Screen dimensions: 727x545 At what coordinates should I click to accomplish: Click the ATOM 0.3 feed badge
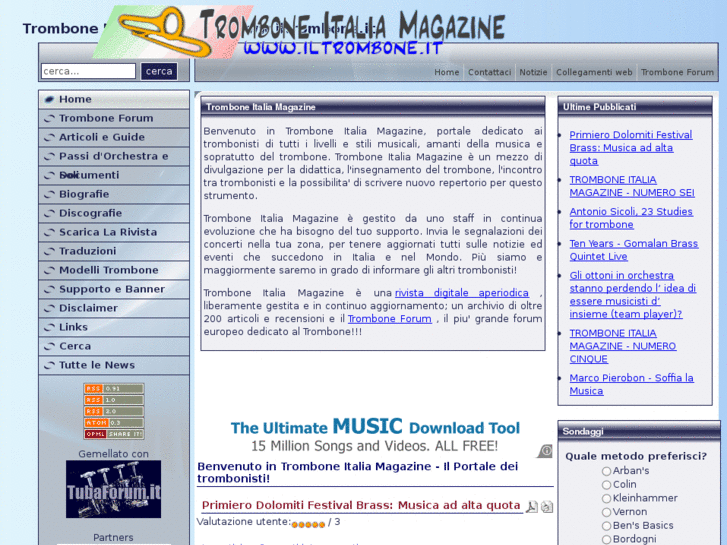click(114, 423)
